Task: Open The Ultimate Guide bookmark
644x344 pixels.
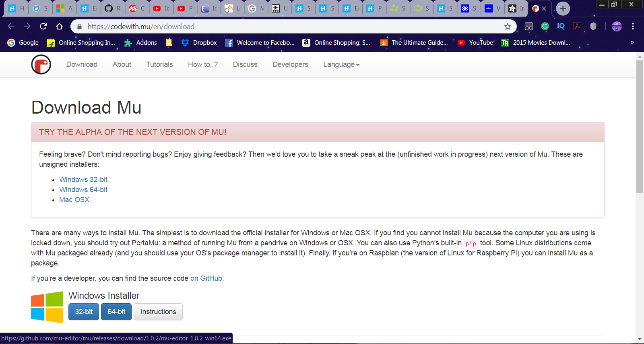Action: 414,43
